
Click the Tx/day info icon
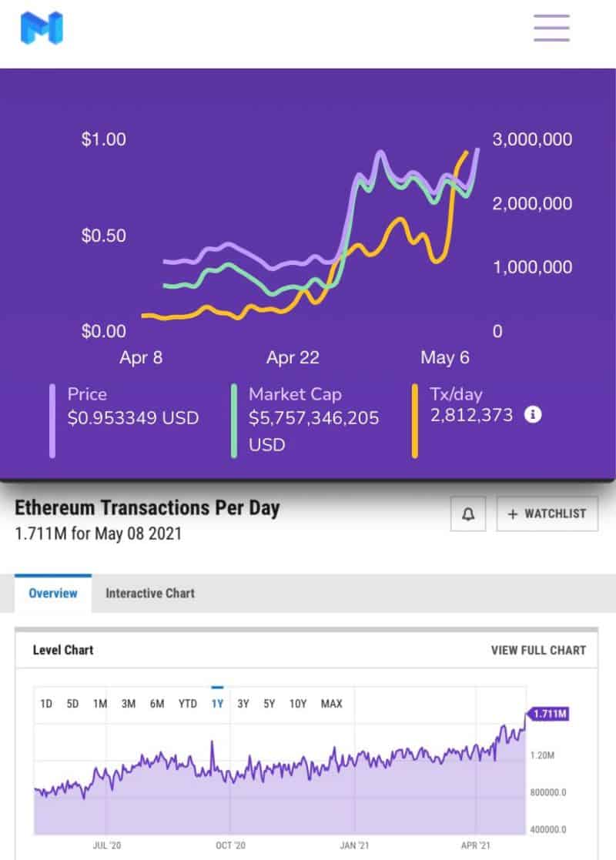[x=533, y=415]
